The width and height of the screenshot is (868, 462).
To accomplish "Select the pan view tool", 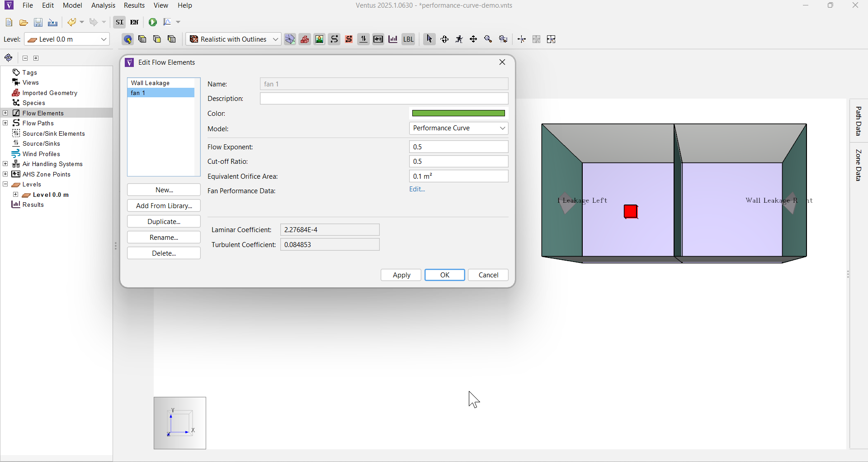I will tap(474, 39).
